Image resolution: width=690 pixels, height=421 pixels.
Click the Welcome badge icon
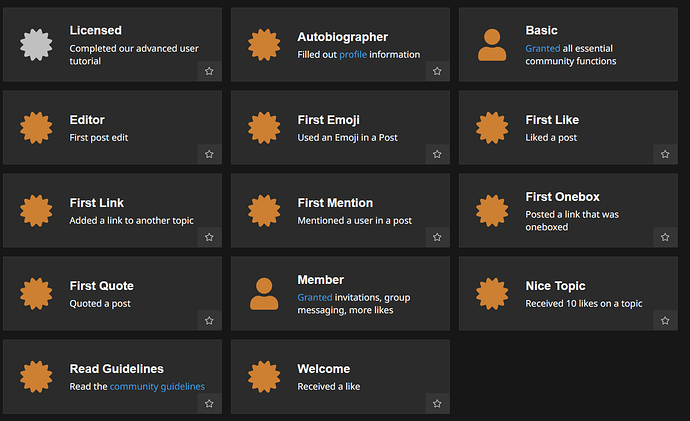[x=264, y=377]
